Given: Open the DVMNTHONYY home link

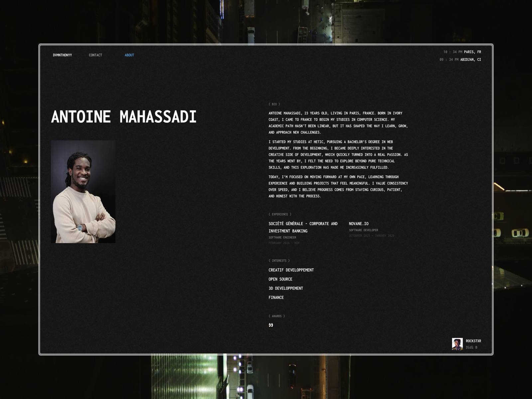Looking at the screenshot, I should tap(62, 55).
